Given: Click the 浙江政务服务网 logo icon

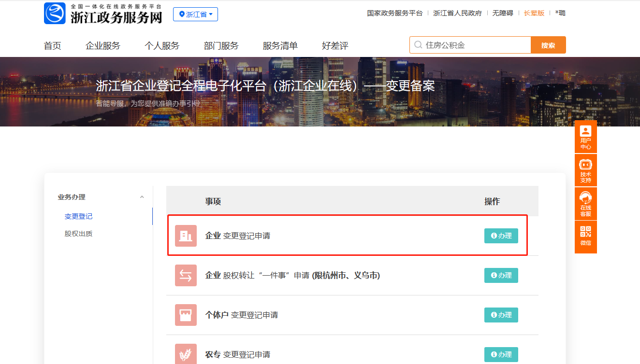Looking at the screenshot, I should pos(55,13).
